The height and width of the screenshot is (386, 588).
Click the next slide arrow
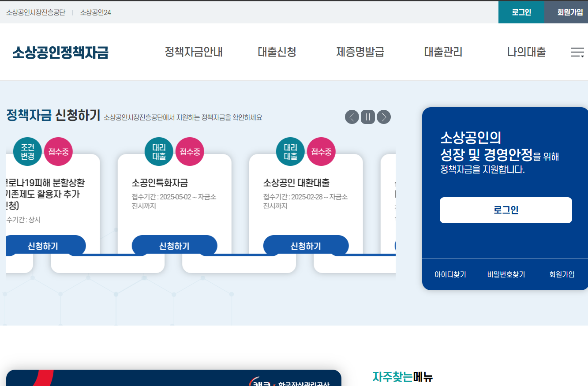(383, 117)
